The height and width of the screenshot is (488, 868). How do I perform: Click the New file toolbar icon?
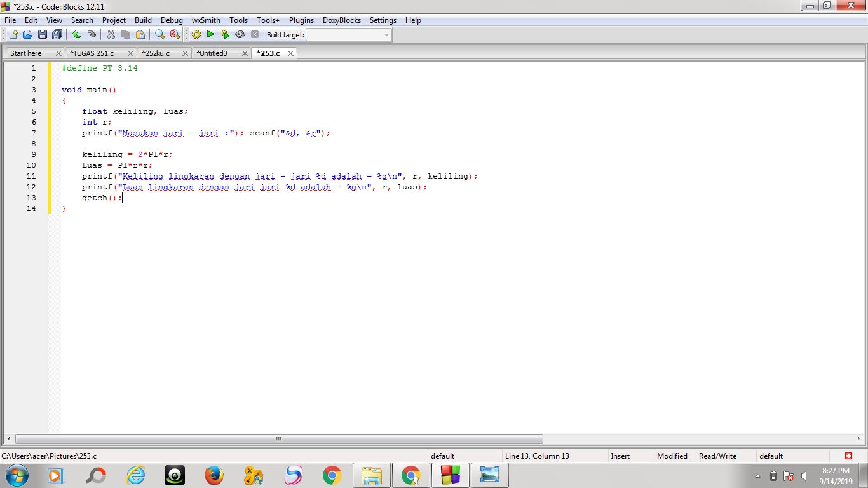[x=13, y=34]
